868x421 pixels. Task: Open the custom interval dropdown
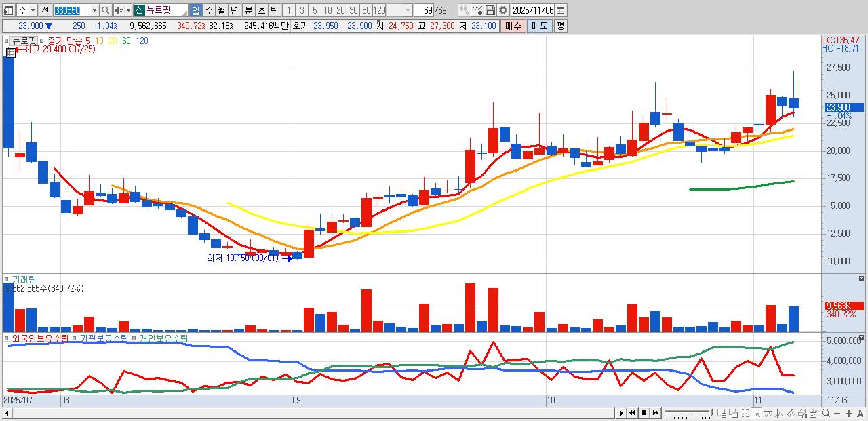pyautogui.click(x=408, y=10)
